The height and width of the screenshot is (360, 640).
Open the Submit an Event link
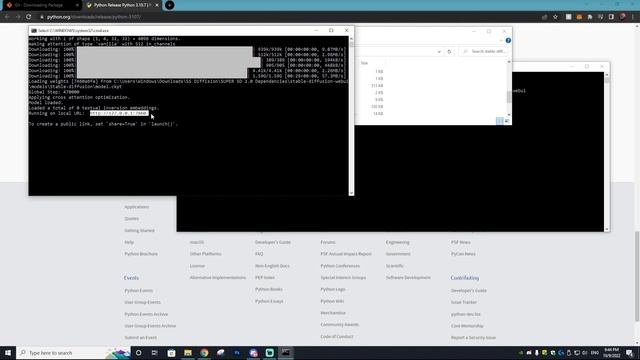click(x=140, y=338)
